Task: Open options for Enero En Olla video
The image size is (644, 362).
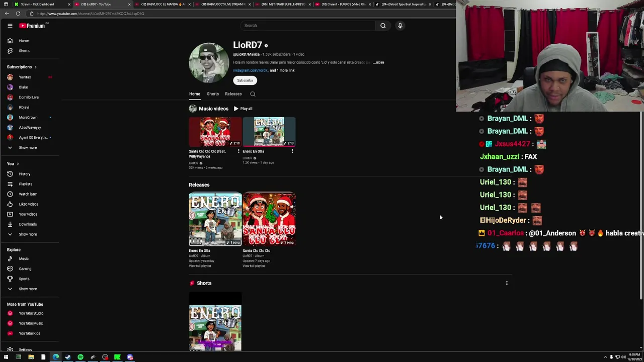Action: pyautogui.click(x=292, y=151)
